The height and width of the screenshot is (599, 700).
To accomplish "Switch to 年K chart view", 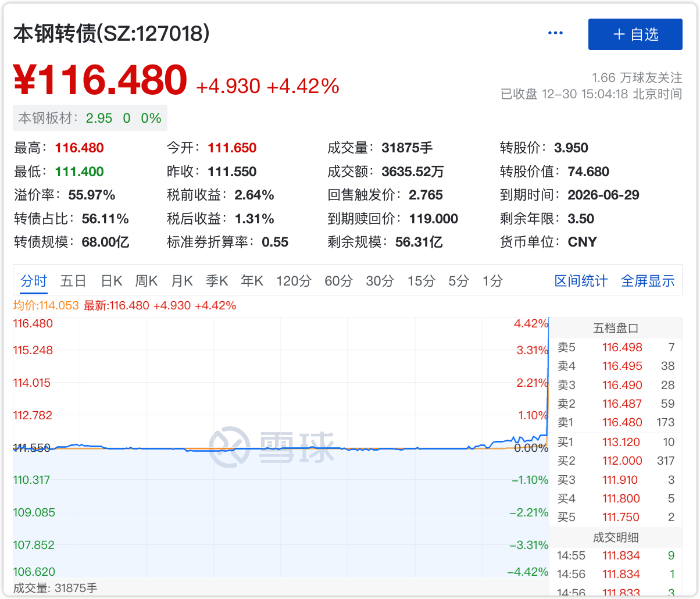I will tap(252, 281).
